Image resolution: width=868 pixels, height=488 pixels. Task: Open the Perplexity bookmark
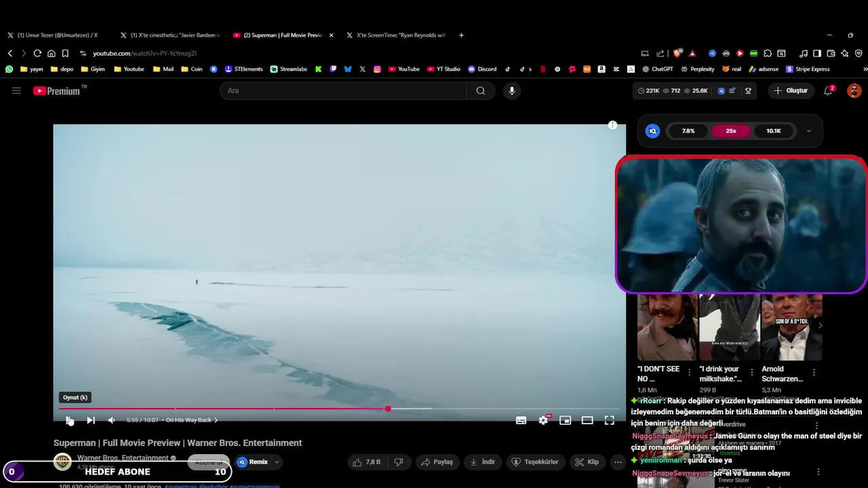point(697,69)
